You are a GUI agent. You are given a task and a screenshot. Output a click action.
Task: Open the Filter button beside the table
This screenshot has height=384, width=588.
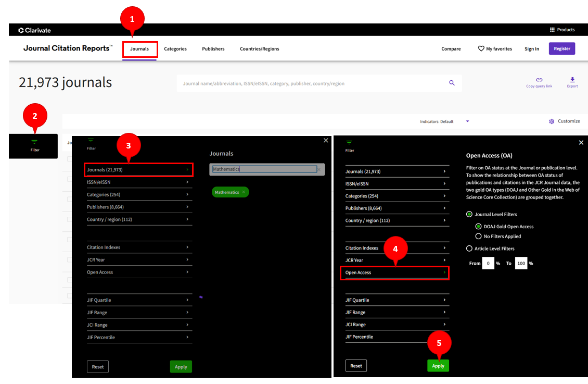click(34, 146)
